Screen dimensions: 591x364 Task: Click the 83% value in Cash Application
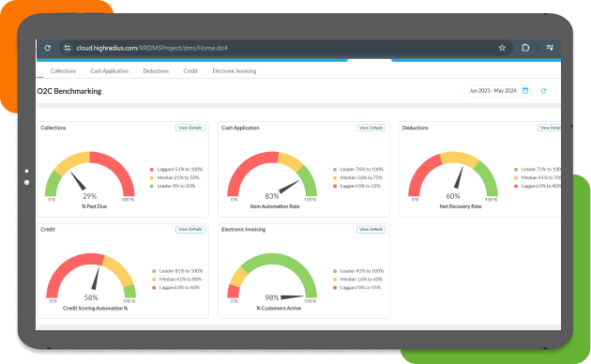[272, 196]
